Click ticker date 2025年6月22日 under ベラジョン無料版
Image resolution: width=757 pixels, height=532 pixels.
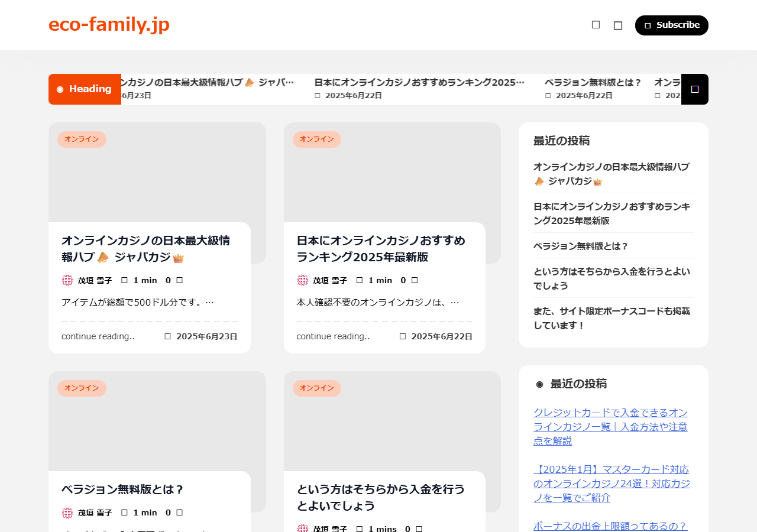point(584,96)
